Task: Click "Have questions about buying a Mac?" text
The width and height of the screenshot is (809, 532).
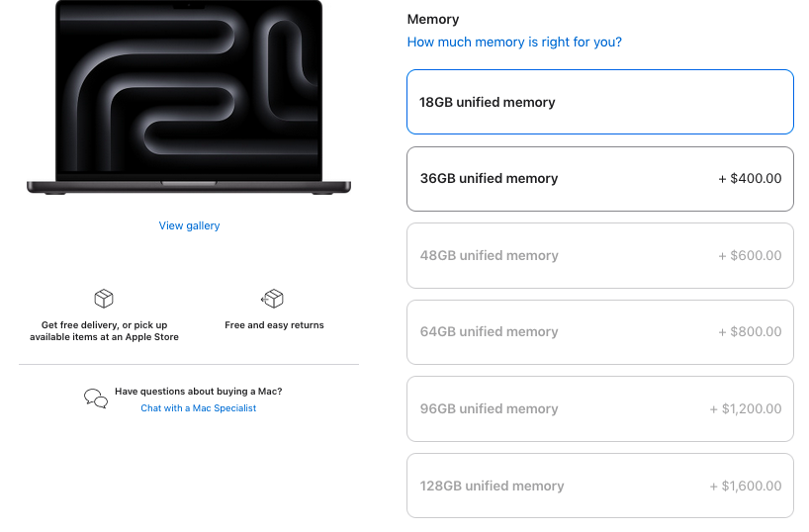Action: pyautogui.click(x=198, y=392)
